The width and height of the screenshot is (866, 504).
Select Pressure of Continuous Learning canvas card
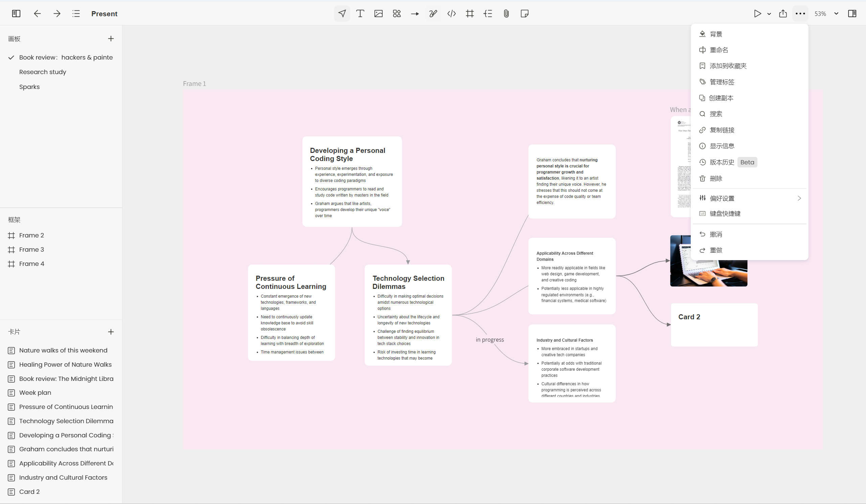coord(291,313)
